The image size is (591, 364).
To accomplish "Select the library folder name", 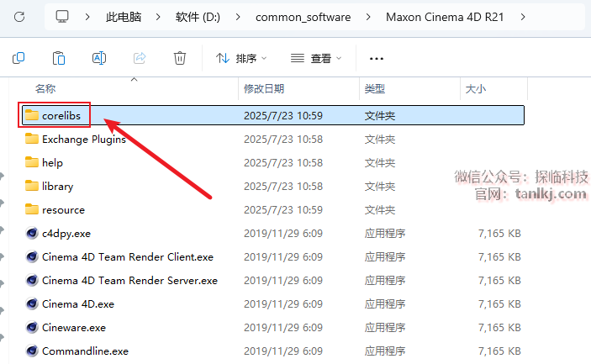I will [x=58, y=186].
